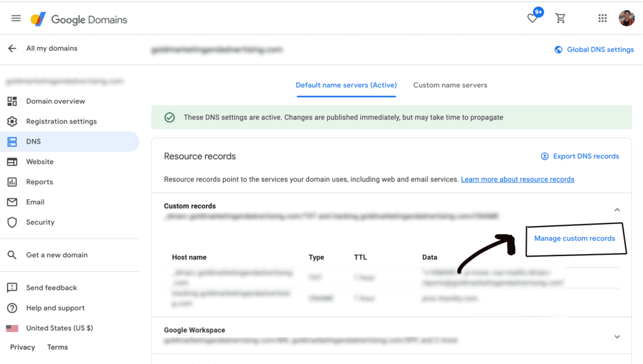The image size is (643, 364).
Task: Open Registration settings page
Action: click(62, 121)
